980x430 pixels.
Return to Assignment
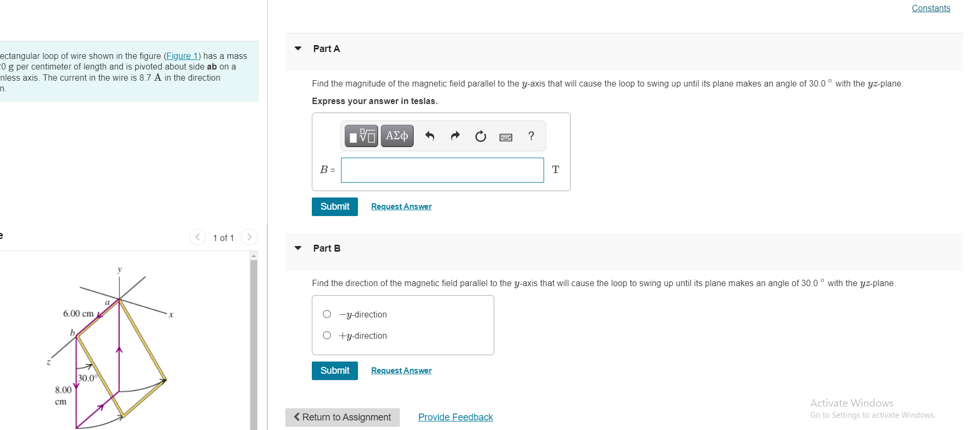(x=343, y=417)
